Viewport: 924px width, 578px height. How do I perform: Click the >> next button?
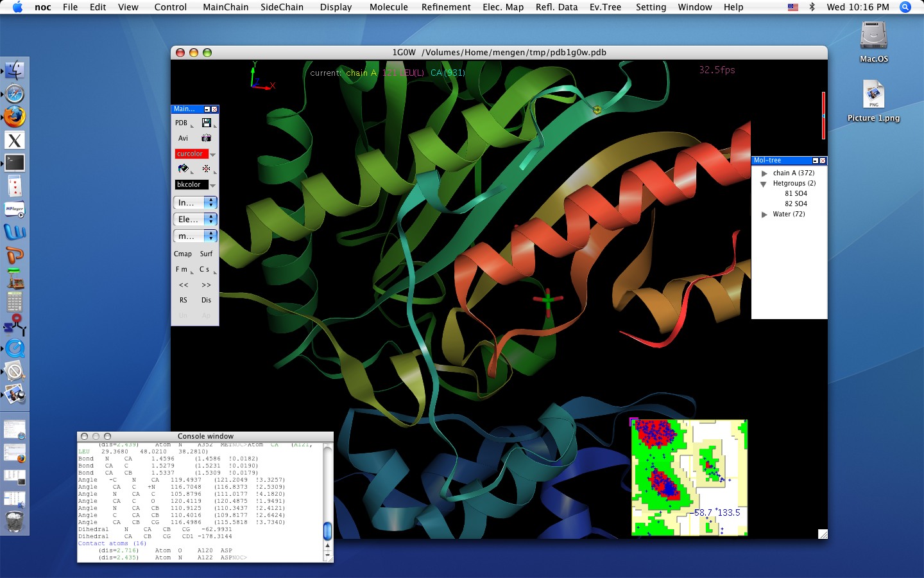207,285
